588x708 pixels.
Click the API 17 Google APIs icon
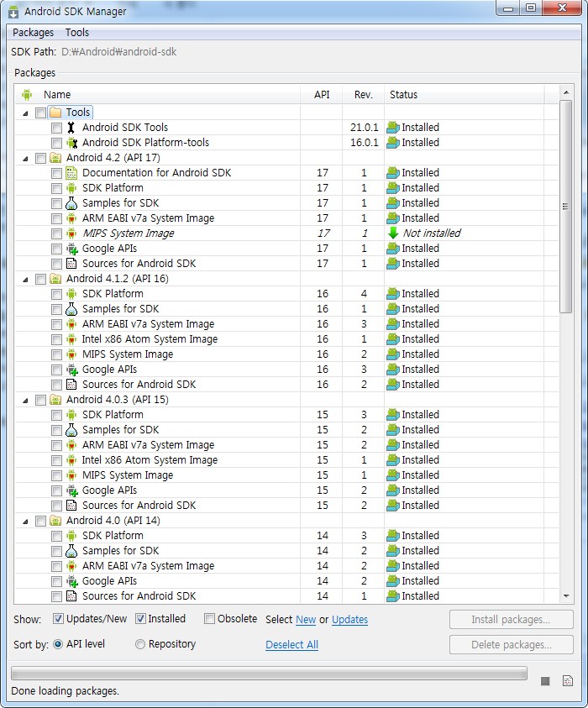coord(71,249)
